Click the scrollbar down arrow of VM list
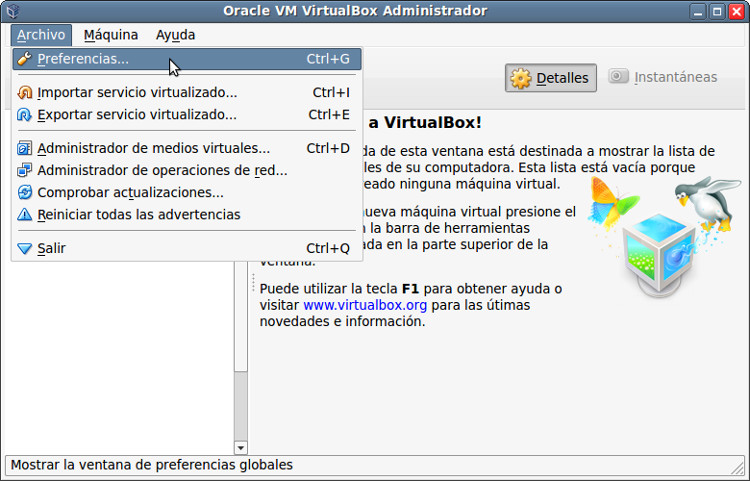Image resolution: width=750 pixels, height=481 pixels. click(x=241, y=448)
